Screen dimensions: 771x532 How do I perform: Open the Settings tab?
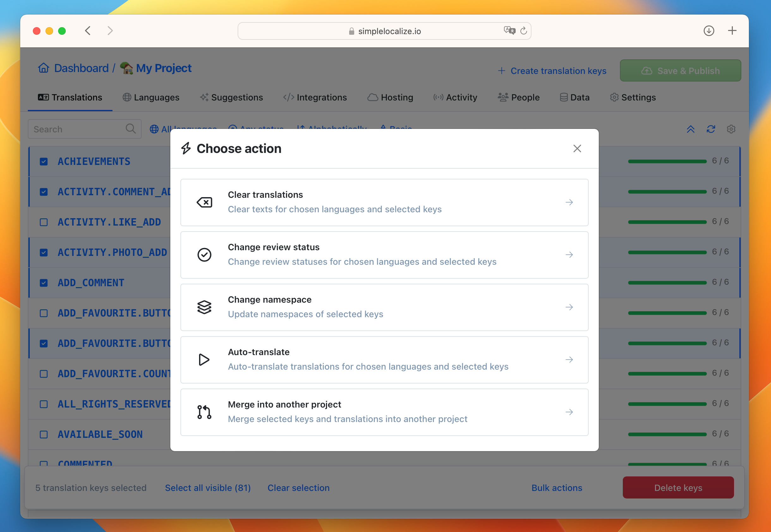[x=638, y=97]
